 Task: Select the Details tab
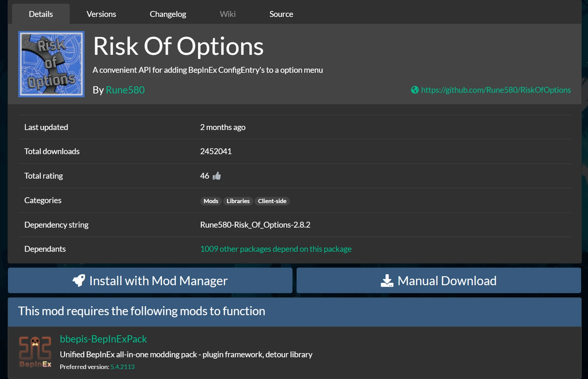tap(41, 14)
